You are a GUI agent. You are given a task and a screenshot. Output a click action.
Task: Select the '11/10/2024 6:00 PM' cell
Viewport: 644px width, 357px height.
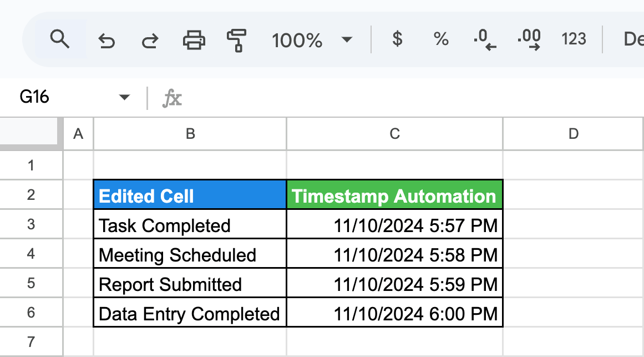(395, 313)
